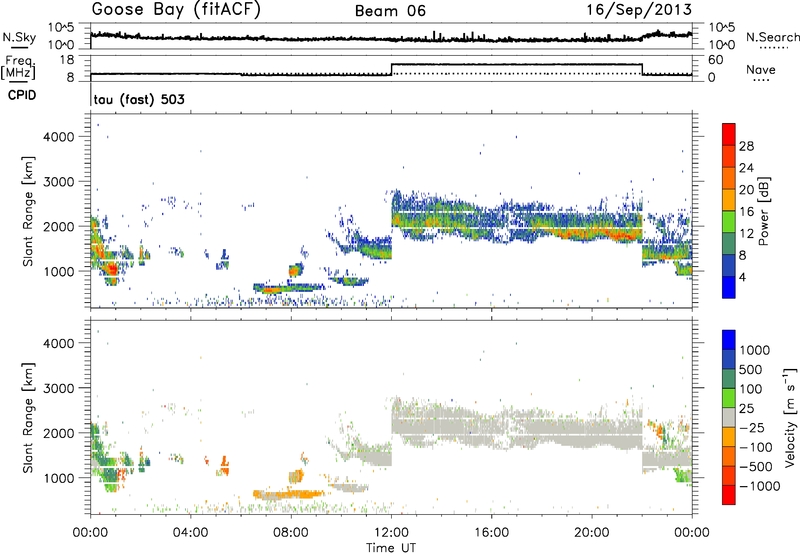Click the 'Velocity [m s-1]' colorbar label
The height and width of the screenshot is (554, 800).
click(790, 417)
